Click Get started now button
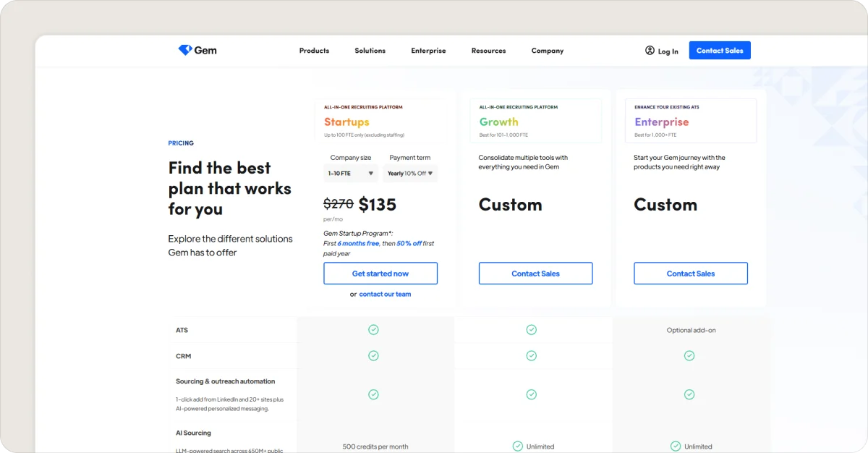This screenshot has height=453, width=868. [380, 274]
